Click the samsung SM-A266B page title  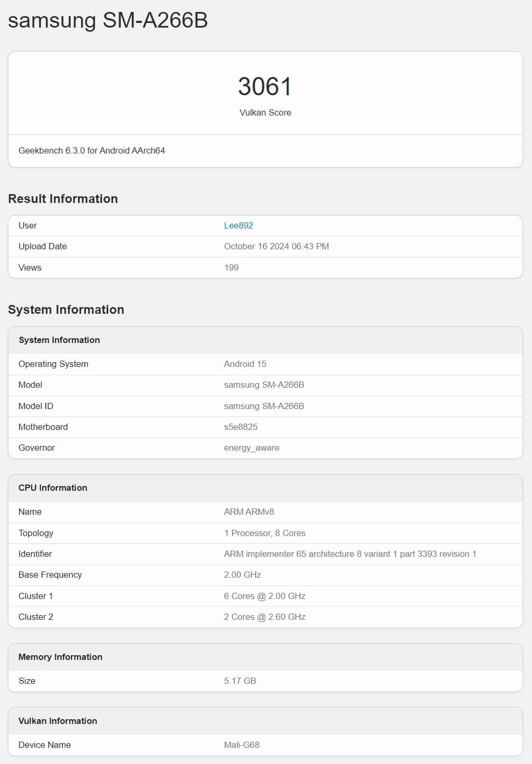(108, 21)
